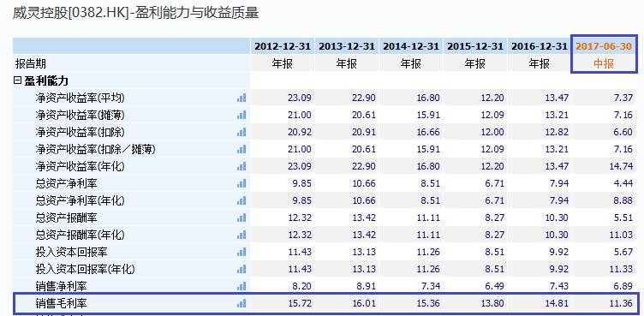This screenshot has width=644, height=316.
Task: Click the 投入资本回报率 row label
Action: (x=71, y=252)
